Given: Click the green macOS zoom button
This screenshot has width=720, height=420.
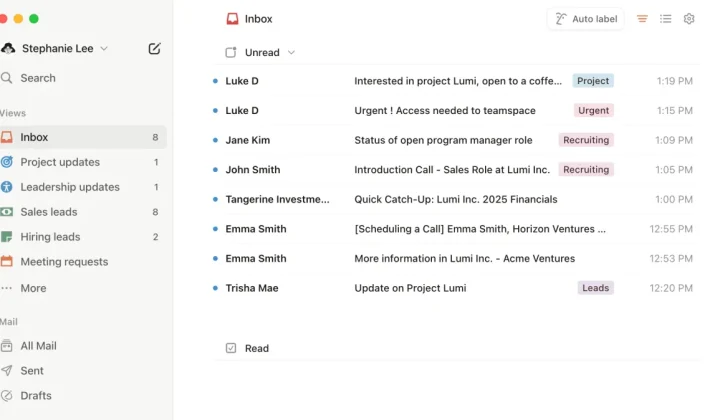Looking at the screenshot, I should pos(34,18).
